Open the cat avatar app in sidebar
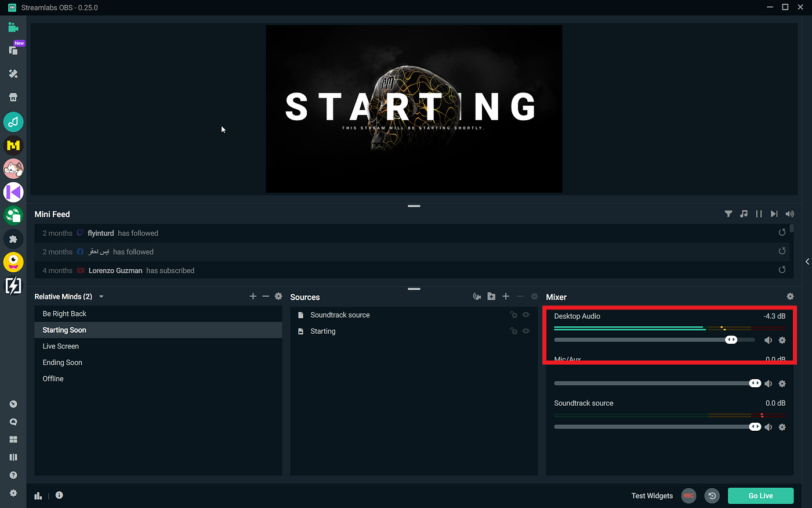 pos(13,169)
